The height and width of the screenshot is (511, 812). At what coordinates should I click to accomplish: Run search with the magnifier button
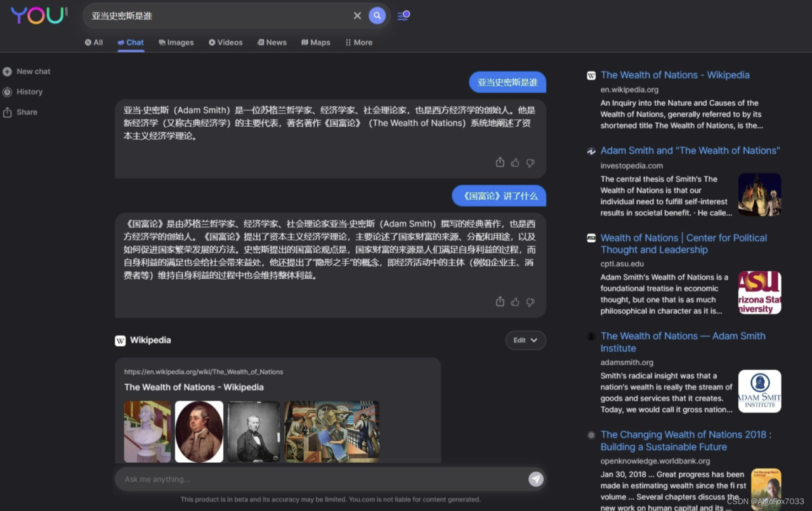click(x=377, y=16)
